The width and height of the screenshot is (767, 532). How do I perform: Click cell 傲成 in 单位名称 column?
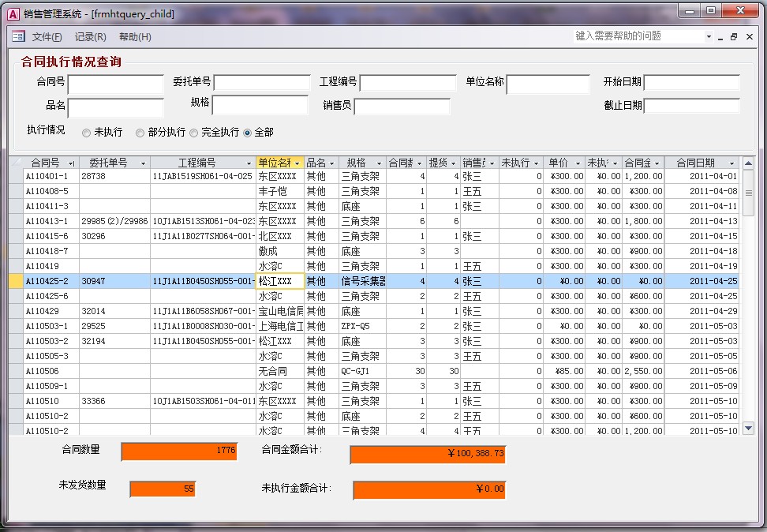[x=280, y=252]
